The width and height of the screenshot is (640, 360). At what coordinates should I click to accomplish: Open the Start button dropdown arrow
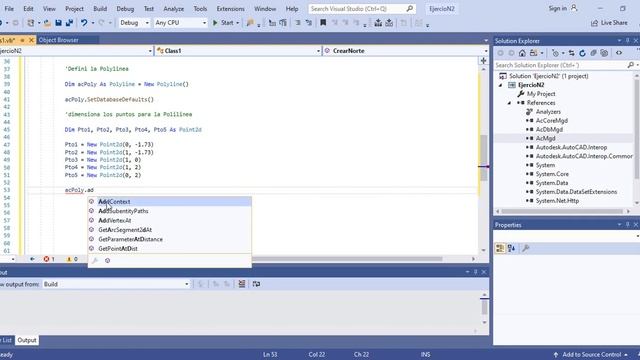[238, 23]
